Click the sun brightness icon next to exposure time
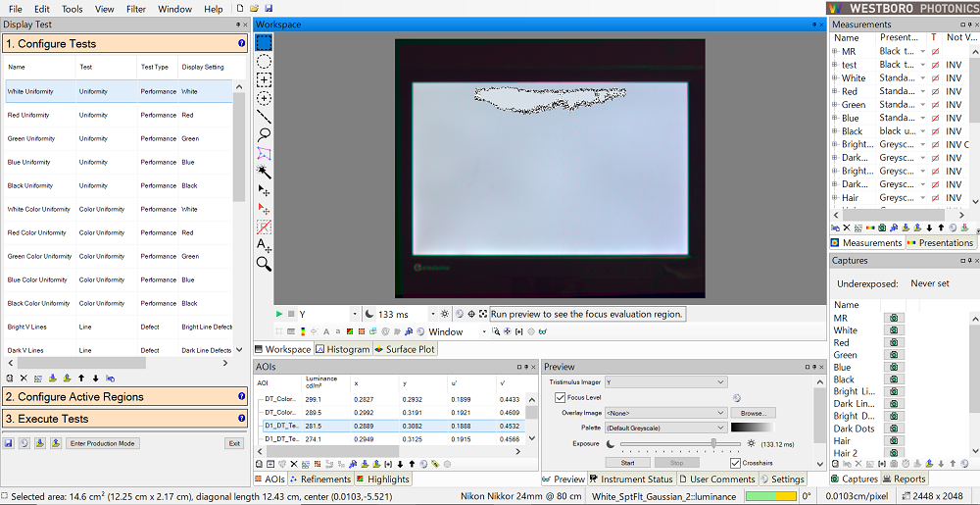980x505 pixels. click(444, 314)
